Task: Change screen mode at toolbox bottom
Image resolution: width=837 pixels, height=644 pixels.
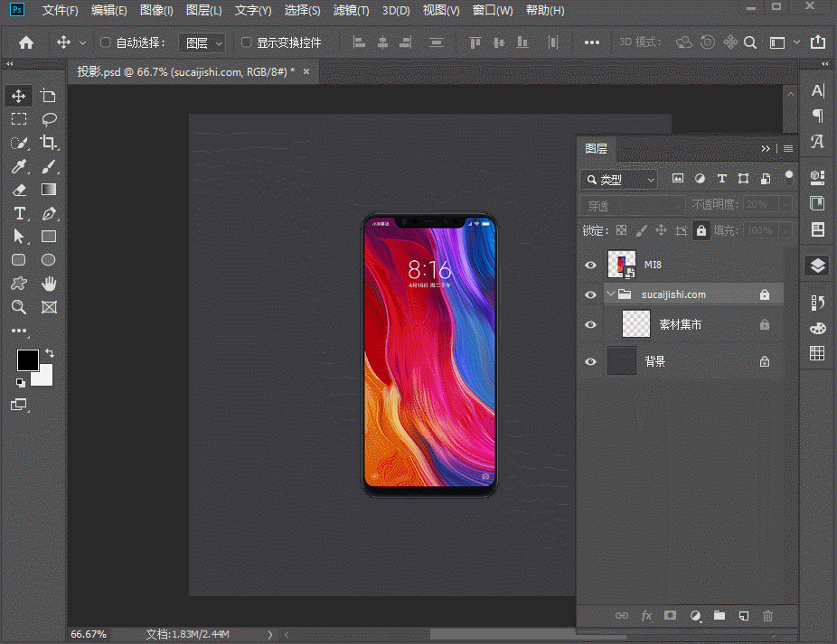Action: pyautogui.click(x=19, y=405)
